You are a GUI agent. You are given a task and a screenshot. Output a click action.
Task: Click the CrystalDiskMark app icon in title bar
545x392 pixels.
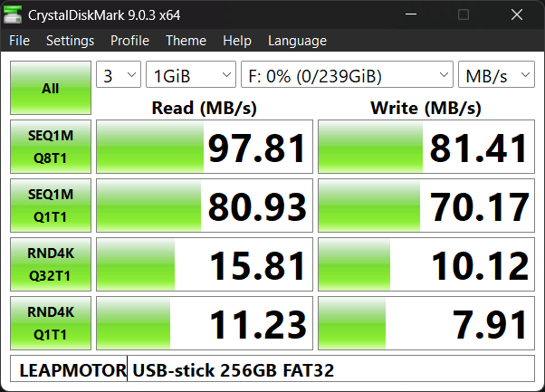point(13,14)
